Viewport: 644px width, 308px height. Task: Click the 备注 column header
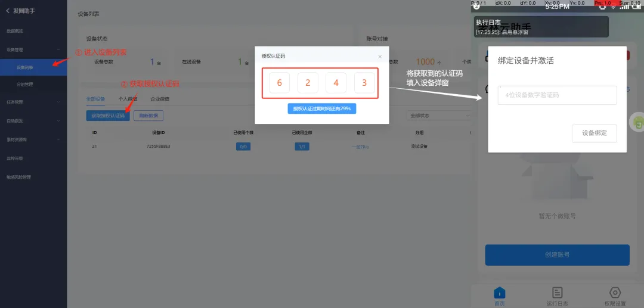tap(361, 132)
